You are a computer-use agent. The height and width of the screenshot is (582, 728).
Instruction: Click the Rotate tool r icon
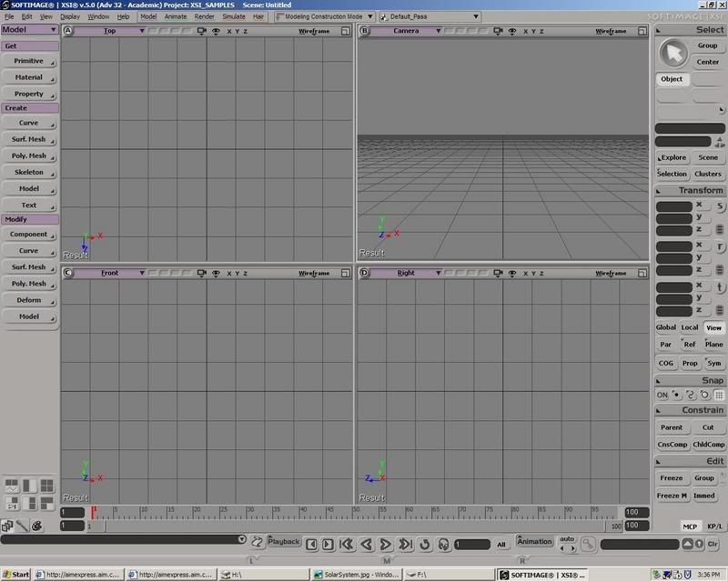click(x=720, y=246)
